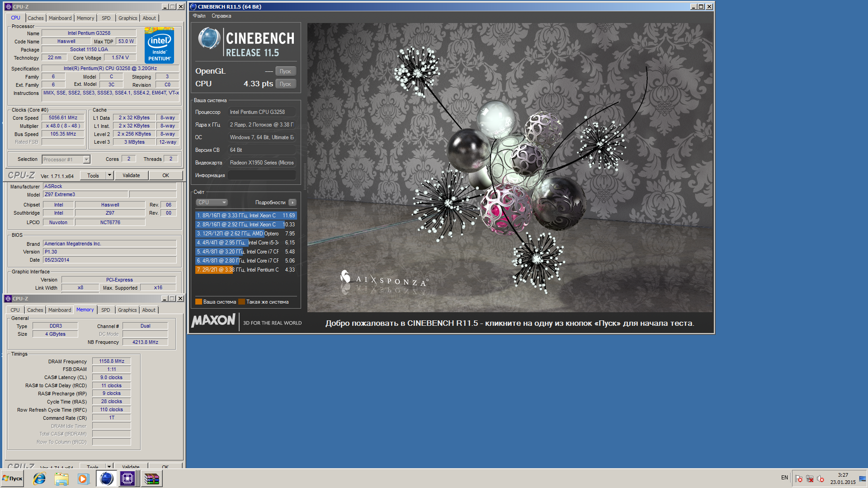Click the orange Ваша система legend swatch
Screen dimensions: 868x488
(x=198, y=302)
